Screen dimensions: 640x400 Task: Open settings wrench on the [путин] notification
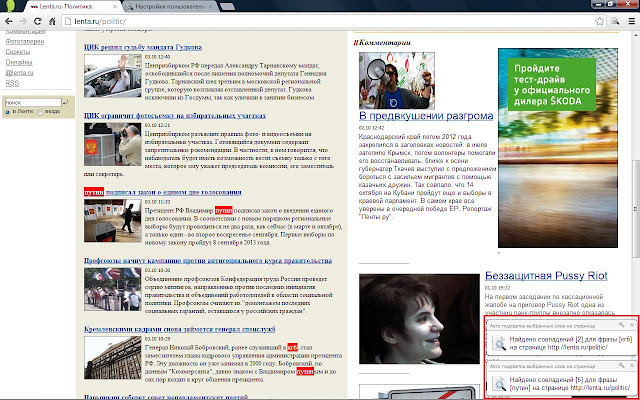pos(621,365)
